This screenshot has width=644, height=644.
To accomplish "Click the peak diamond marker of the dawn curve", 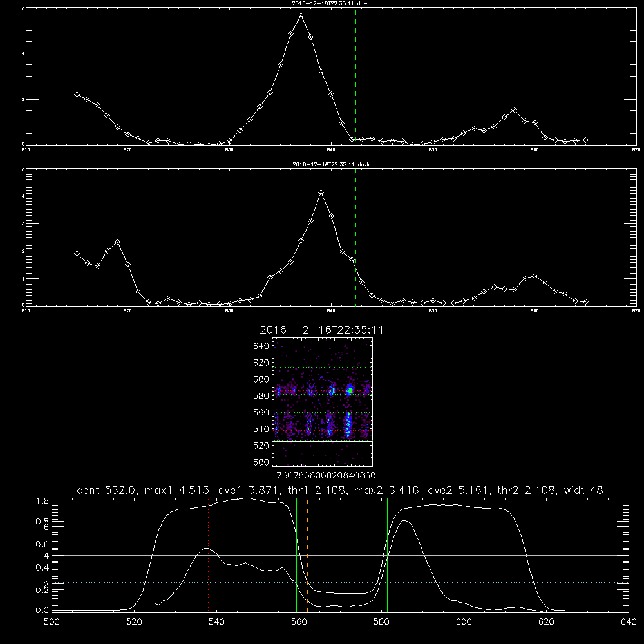I will click(x=301, y=15).
